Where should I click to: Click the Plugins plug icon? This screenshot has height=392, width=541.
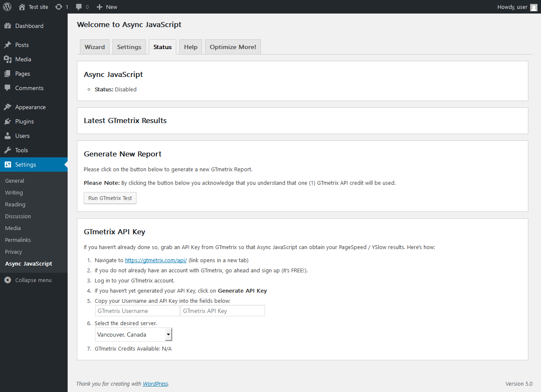[8, 121]
